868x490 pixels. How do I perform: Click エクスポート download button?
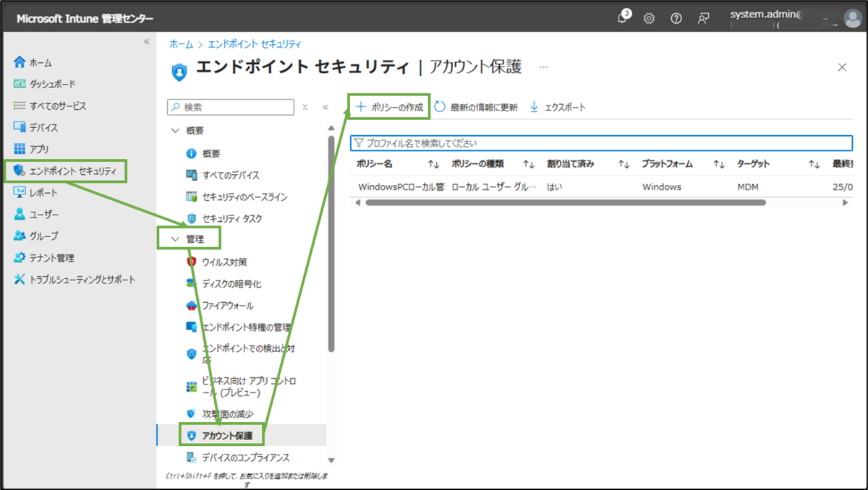tap(558, 107)
